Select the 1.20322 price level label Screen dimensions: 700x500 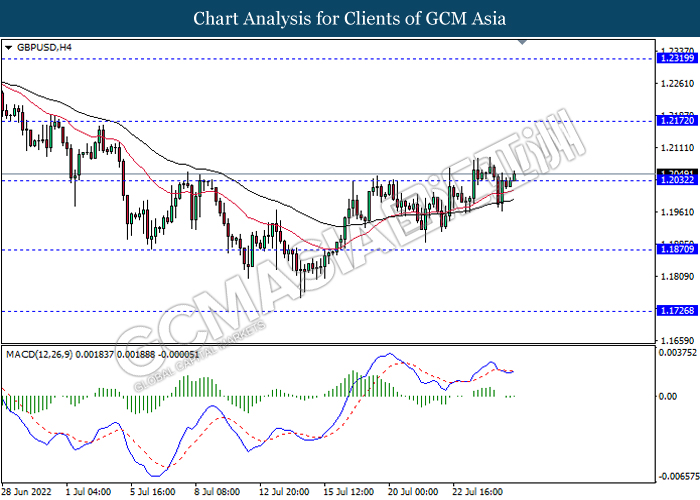677,180
